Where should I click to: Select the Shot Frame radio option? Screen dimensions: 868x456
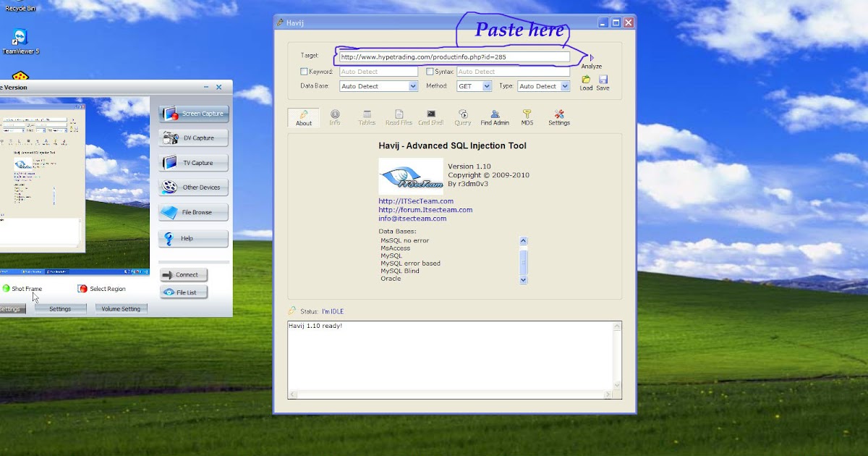point(6,289)
